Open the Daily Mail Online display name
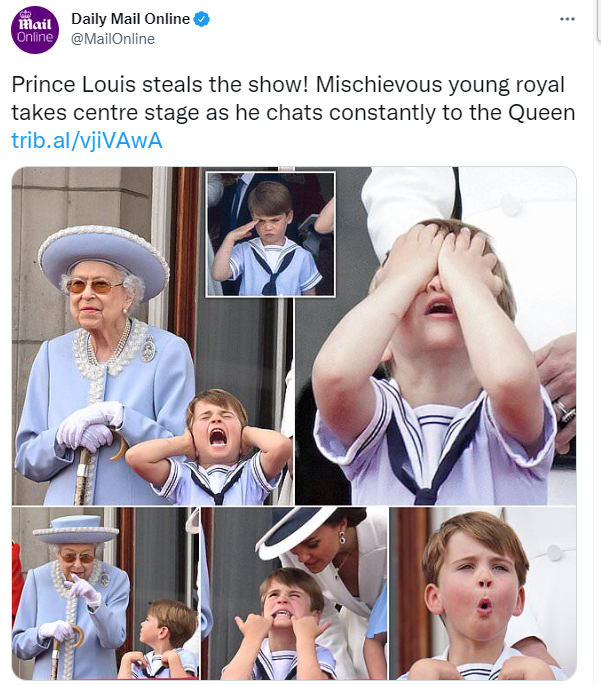This screenshot has height=685, width=601. [130, 19]
